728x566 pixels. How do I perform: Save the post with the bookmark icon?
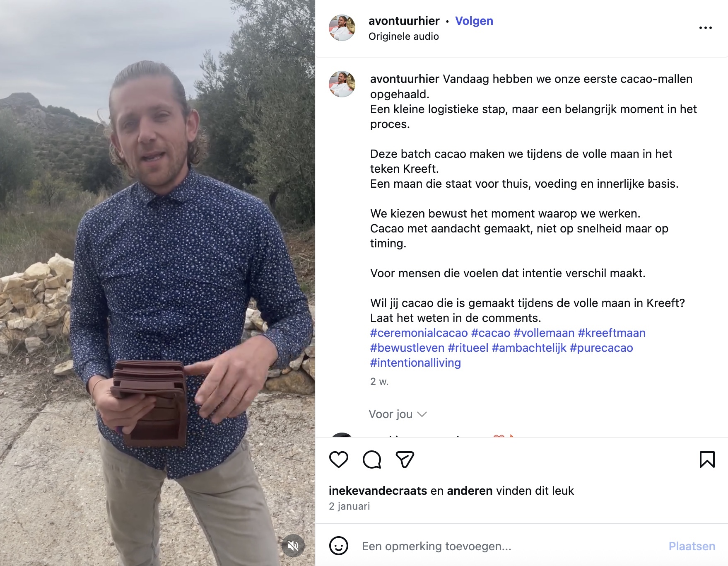click(707, 460)
